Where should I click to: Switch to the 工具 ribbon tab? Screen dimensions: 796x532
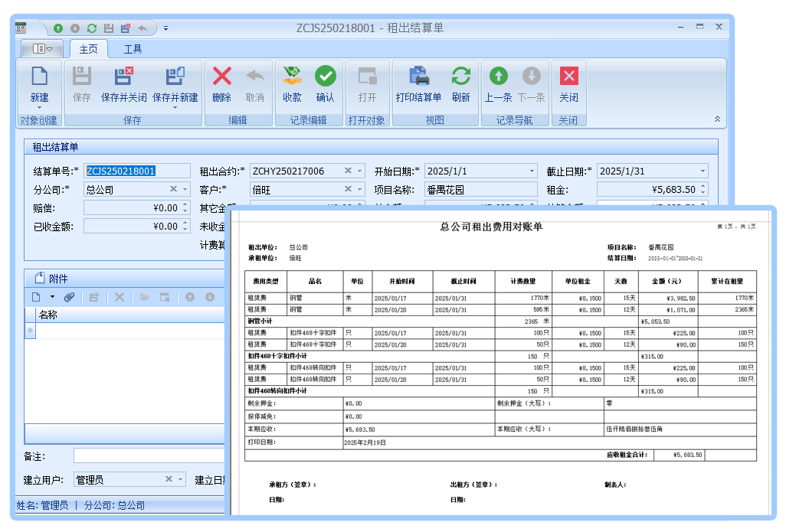(x=133, y=49)
